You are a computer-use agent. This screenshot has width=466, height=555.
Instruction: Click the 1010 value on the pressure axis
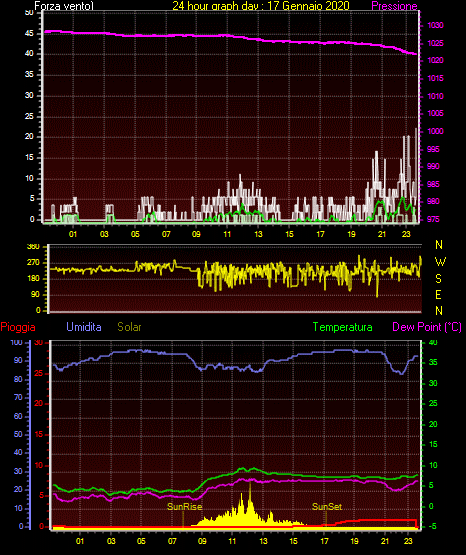435,96
